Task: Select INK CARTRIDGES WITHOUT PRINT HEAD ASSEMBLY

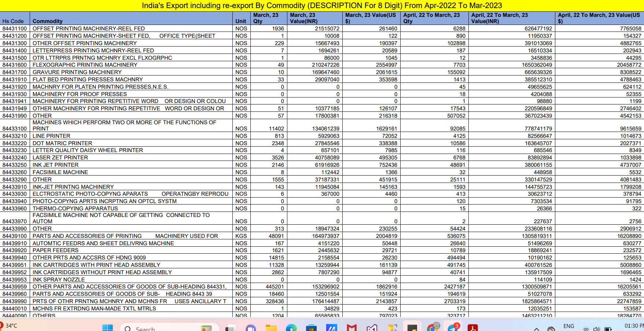Action: [131, 272]
